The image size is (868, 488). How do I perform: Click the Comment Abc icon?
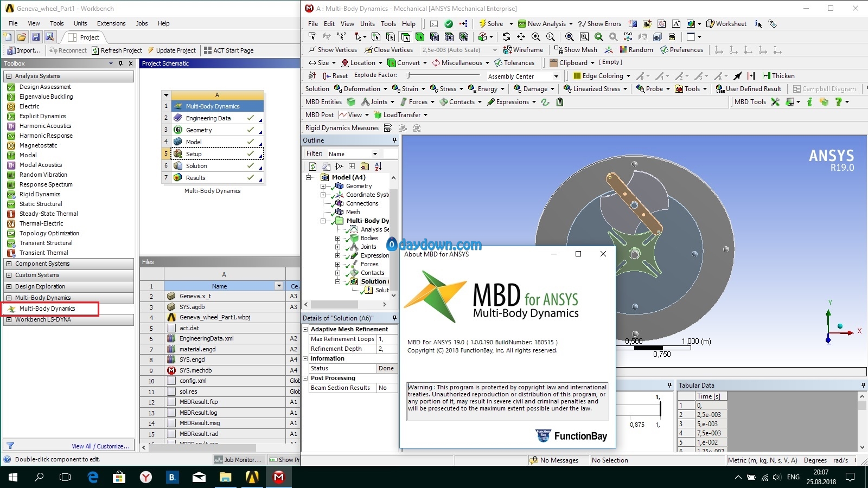647,24
